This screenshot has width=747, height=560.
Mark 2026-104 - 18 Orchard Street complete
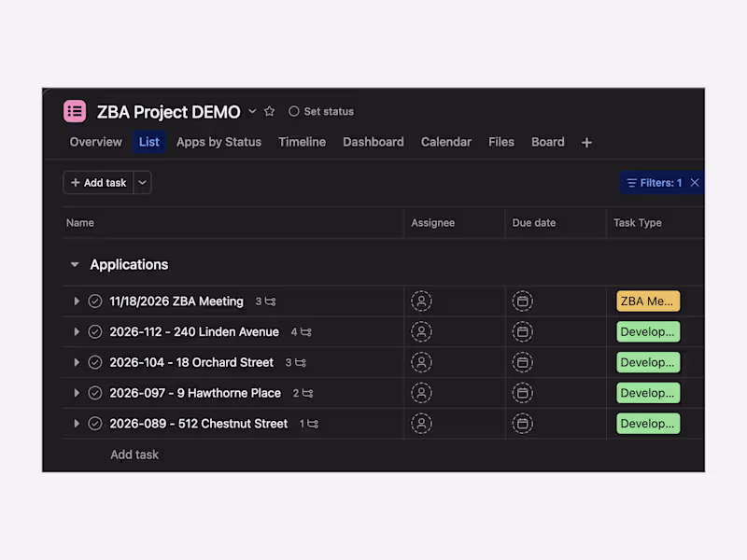coord(95,362)
